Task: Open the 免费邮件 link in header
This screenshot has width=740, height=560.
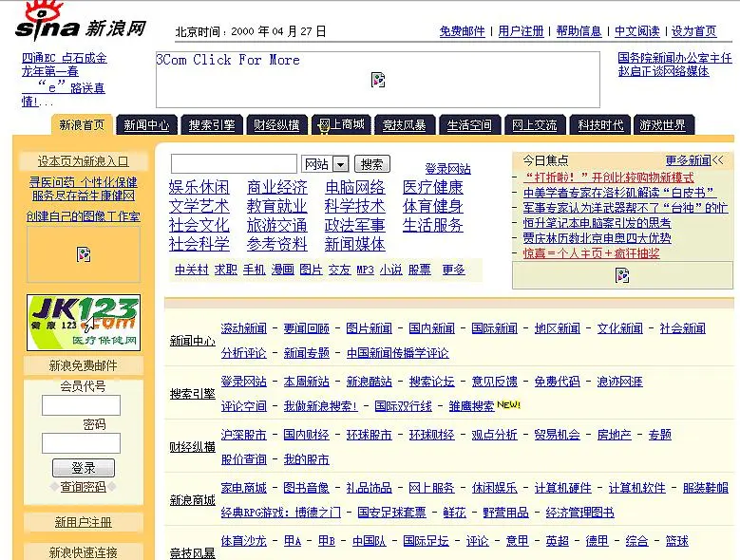Action: [462, 31]
